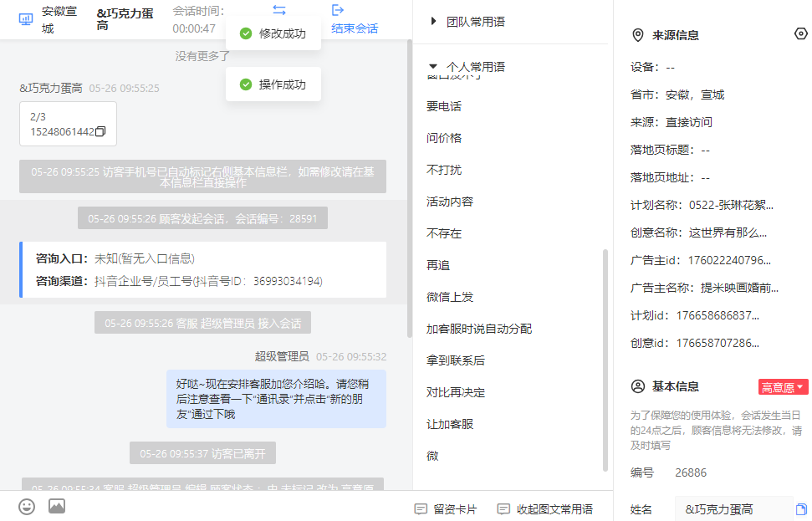The image size is (812, 521).
Task: Open the emoji picker
Action: point(27,507)
